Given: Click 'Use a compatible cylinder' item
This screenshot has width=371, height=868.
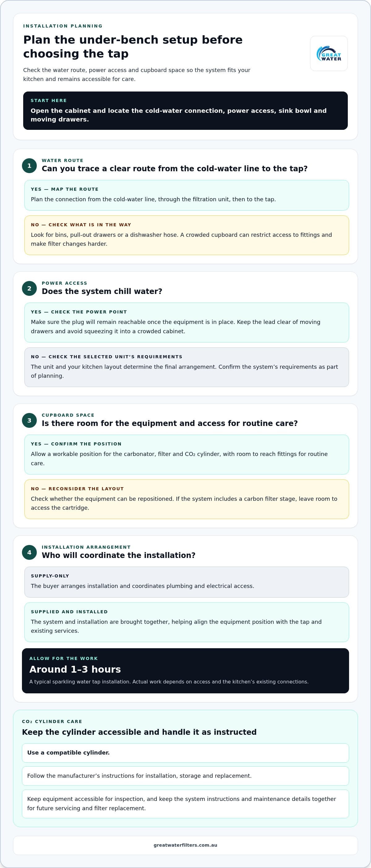Looking at the screenshot, I should pos(185,753).
